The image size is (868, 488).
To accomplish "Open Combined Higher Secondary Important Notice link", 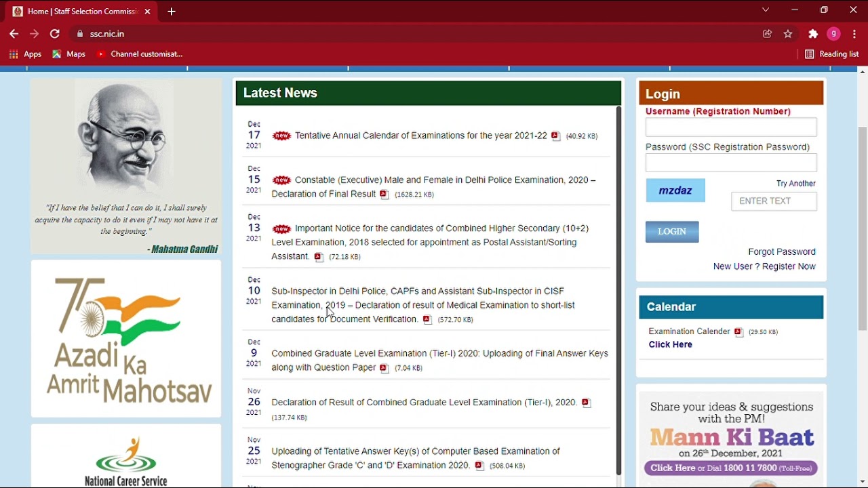I will click(430, 242).
